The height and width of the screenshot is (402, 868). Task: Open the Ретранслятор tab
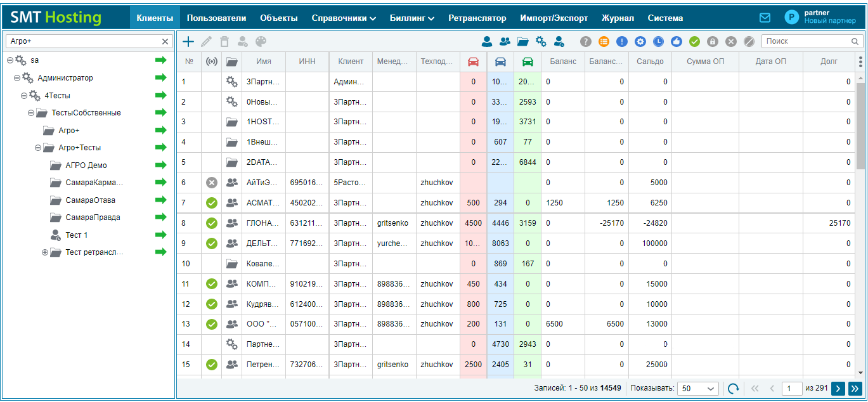477,18
